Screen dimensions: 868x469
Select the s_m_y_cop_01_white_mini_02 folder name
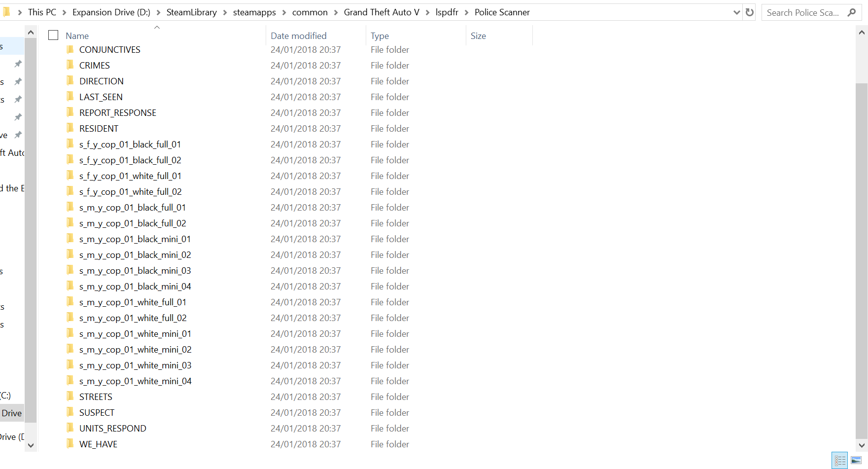[136, 349]
